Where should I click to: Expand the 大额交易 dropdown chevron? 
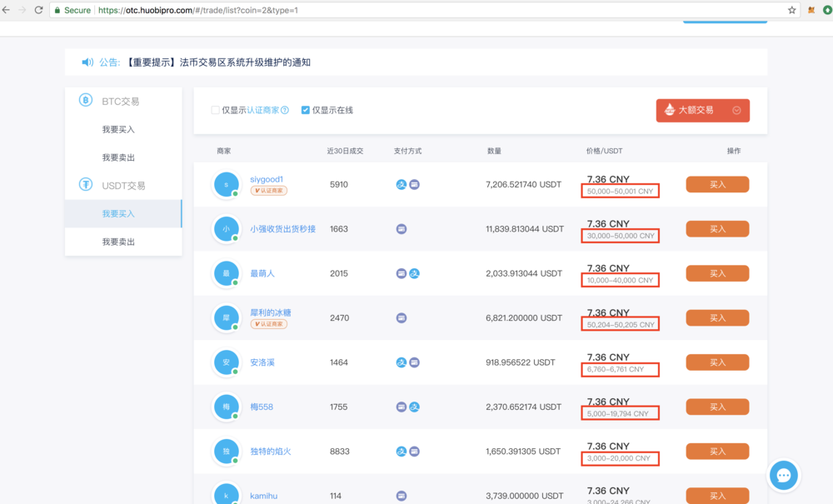[x=736, y=109]
